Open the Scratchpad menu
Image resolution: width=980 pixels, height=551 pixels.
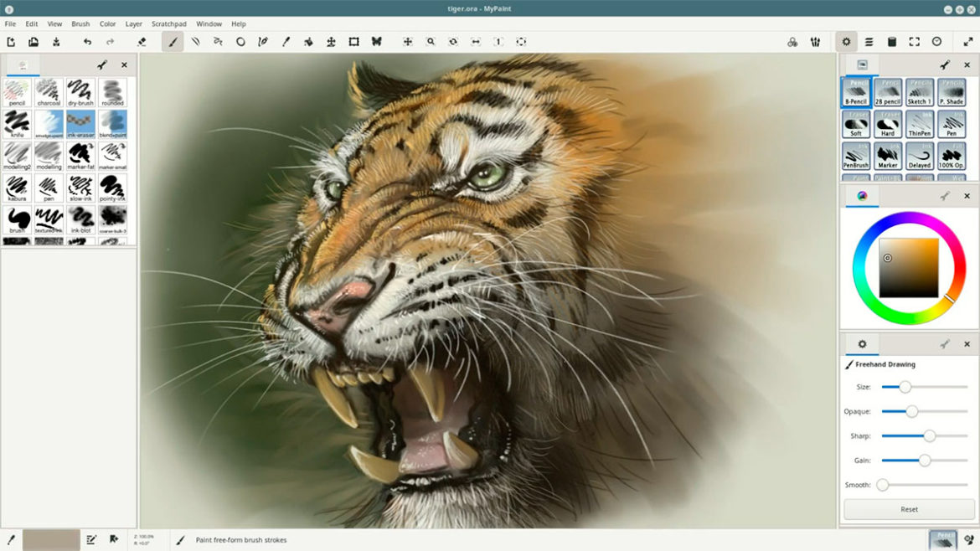pyautogui.click(x=168, y=24)
